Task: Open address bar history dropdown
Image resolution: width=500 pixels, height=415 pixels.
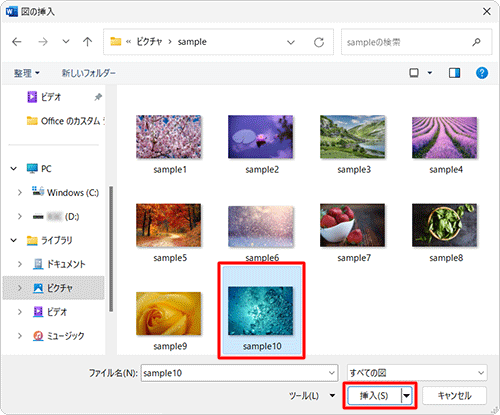Action: [x=291, y=42]
